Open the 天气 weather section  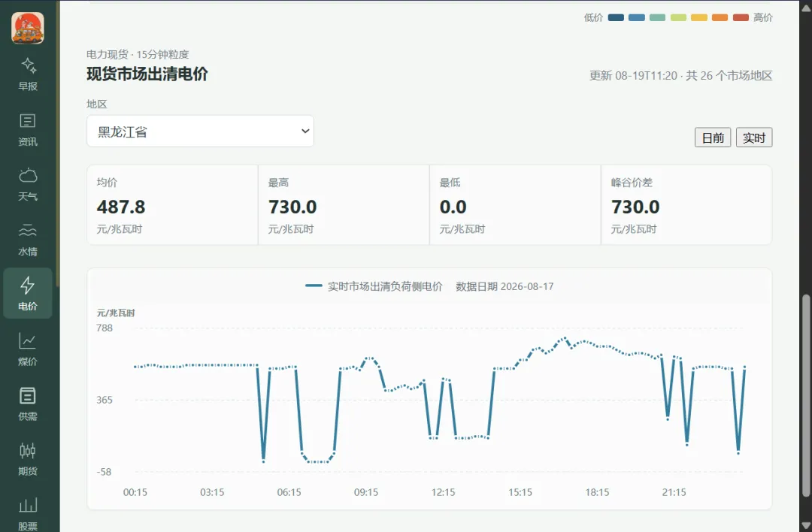coord(28,185)
